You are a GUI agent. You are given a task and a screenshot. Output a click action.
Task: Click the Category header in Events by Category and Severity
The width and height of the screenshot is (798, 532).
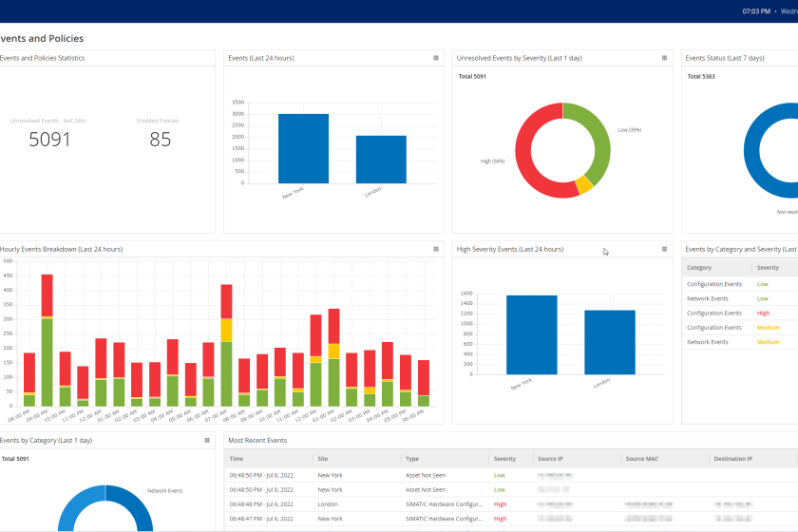pyautogui.click(x=699, y=268)
